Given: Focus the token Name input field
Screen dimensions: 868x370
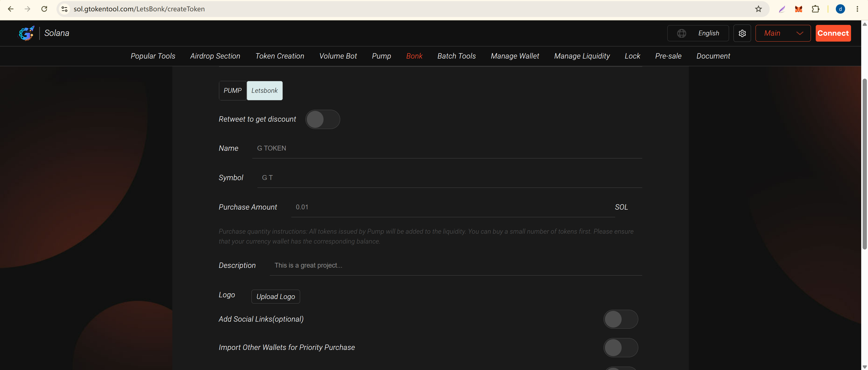Looking at the screenshot, I should (447, 149).
